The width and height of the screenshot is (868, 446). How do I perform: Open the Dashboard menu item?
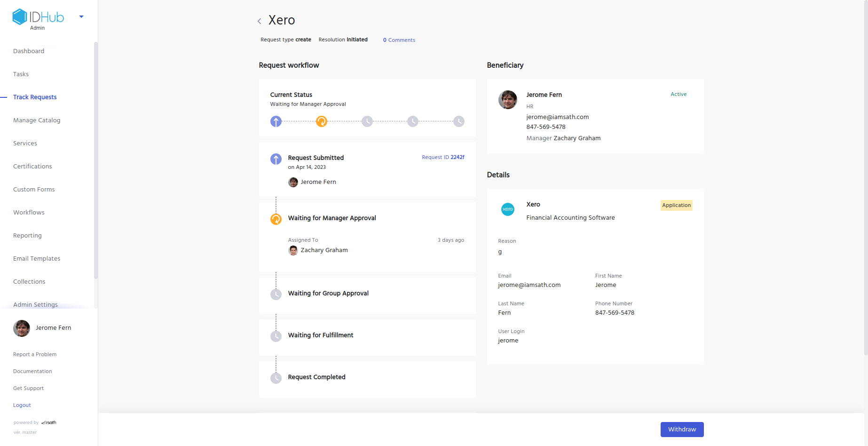[x=29, y=51]
